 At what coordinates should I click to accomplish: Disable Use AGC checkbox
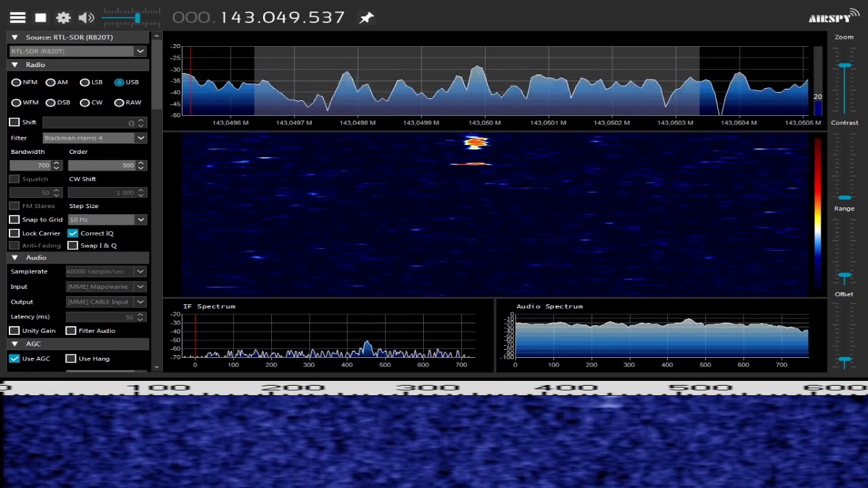[14, 359]
